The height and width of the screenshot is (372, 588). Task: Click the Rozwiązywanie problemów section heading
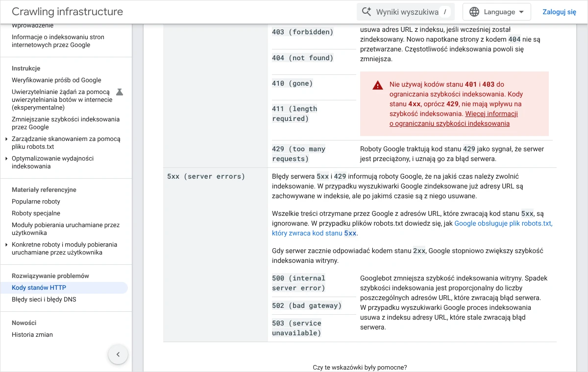50,276
